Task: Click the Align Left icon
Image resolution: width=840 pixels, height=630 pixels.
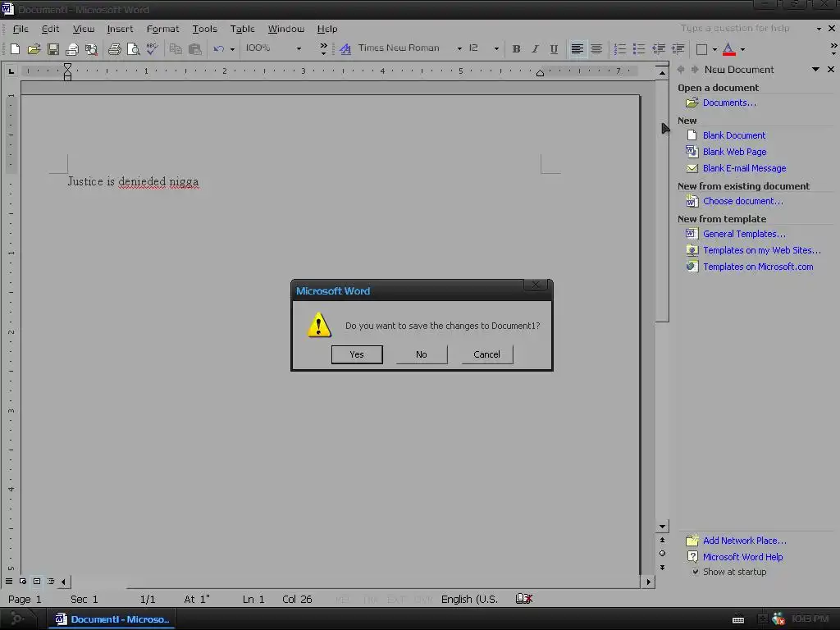Action: click(577, 49)
